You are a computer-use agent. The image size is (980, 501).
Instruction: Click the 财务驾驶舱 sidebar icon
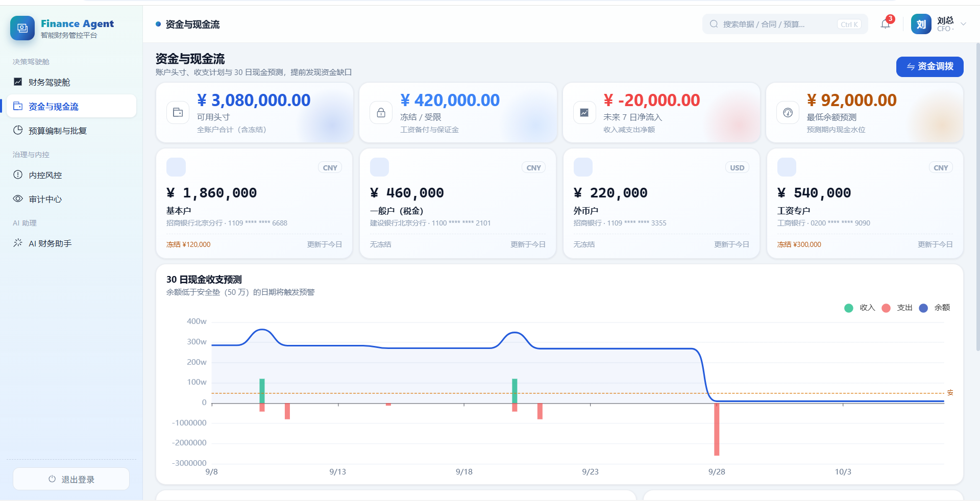click(18, 82)
